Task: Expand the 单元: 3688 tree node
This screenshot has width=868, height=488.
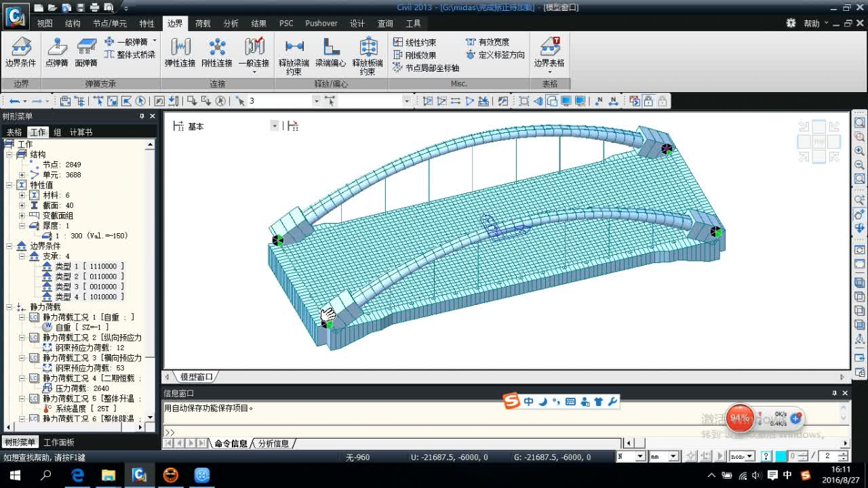Action: click(22, 175)
